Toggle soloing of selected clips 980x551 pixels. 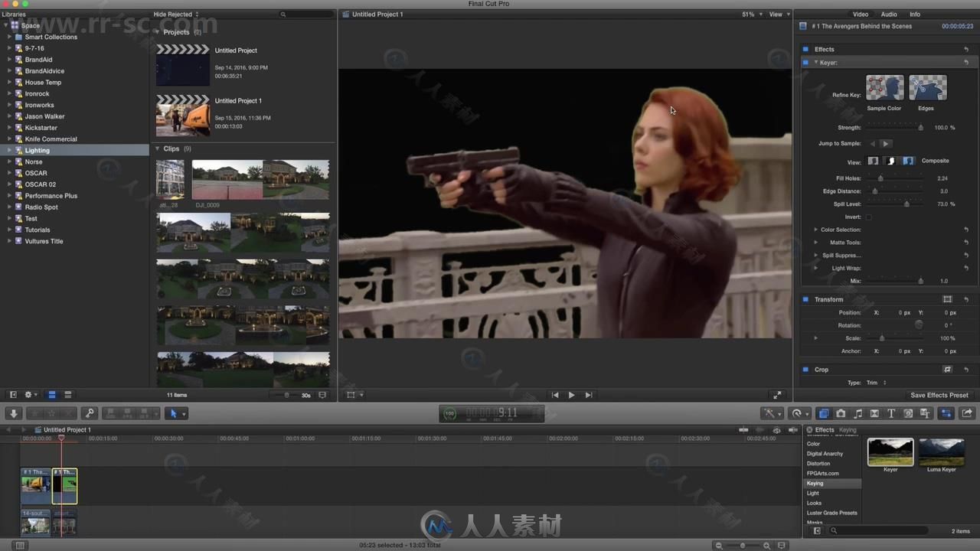click(776, 430)
